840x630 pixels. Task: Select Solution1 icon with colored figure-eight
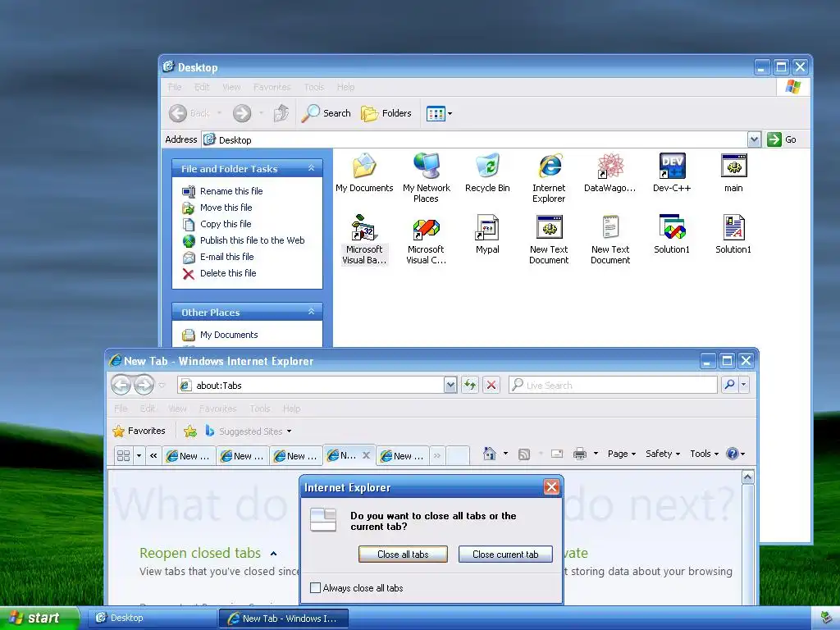672,234
